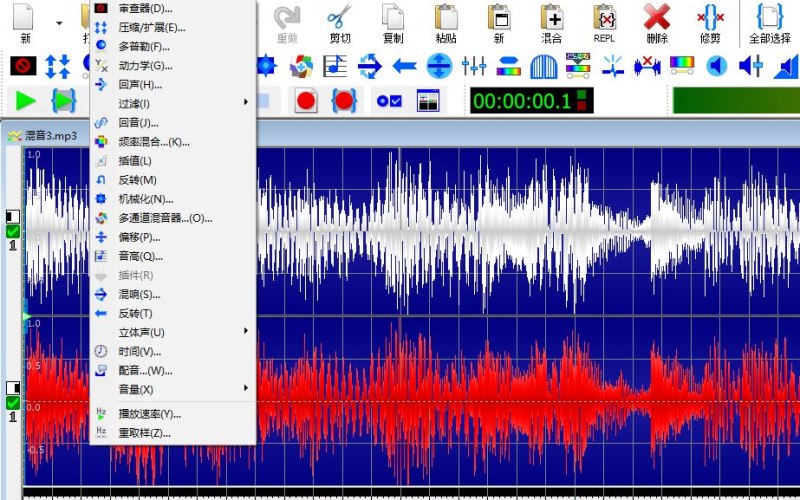Click the New file (新) toolbar button
800x500 pixels.
[24, 18]
